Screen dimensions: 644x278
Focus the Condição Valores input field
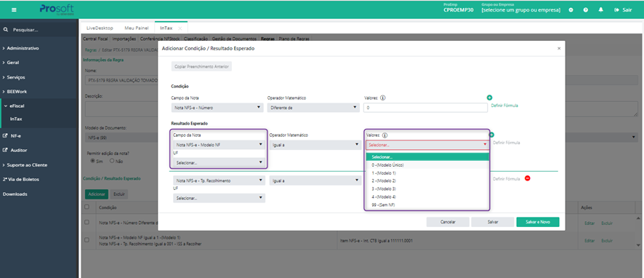pyautogui.click(x=424, y=108)
